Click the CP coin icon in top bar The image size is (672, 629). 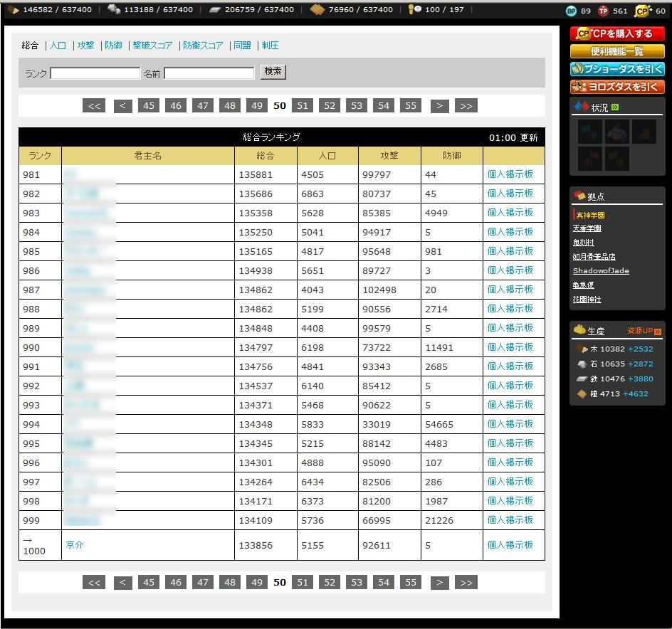(x=641, y=11)
